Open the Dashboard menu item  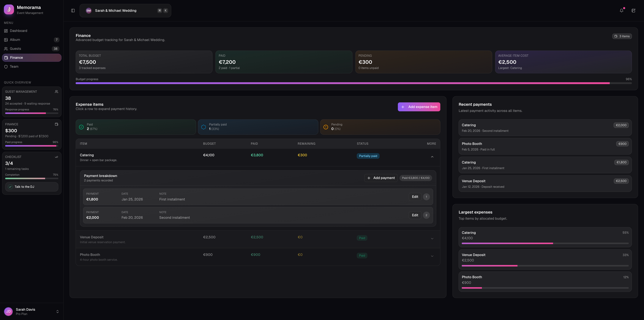click(32, 31)
